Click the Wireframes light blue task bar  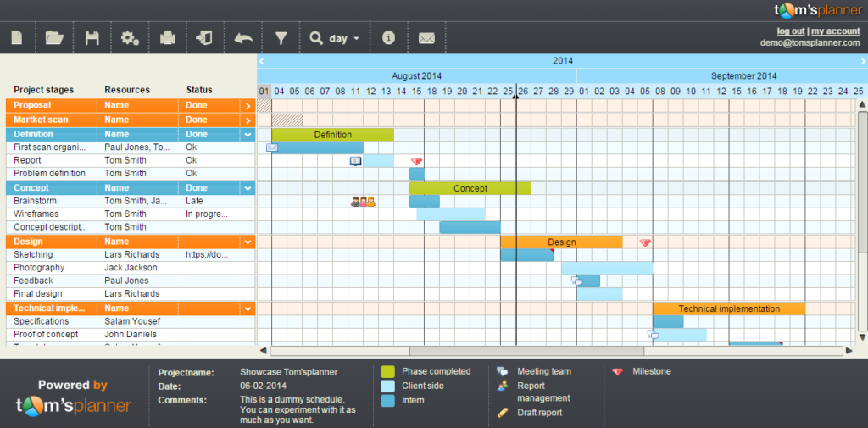451,214
